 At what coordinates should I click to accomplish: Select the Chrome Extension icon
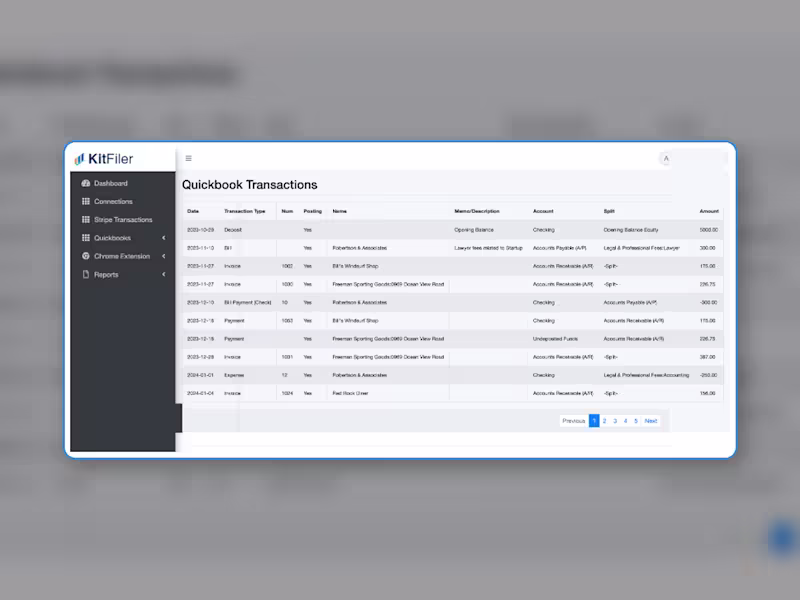coord(86,256)
